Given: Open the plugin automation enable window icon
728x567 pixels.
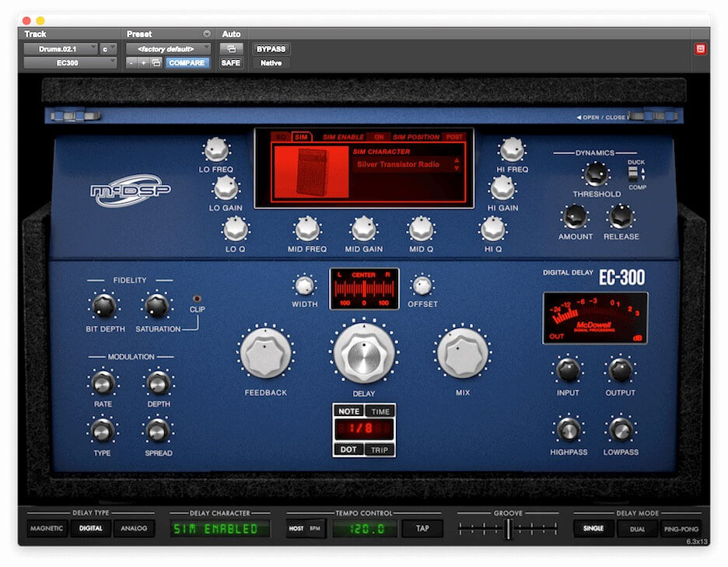Looking at the screenshot, I should [x=231, y=49].
